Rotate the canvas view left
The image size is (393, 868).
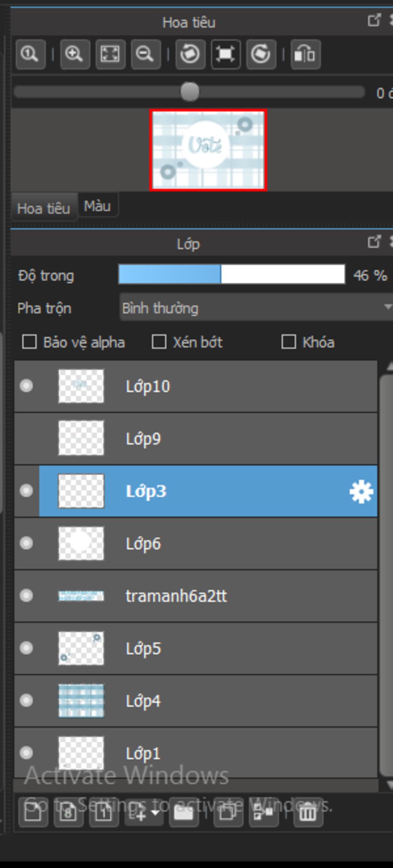(190, 54)
